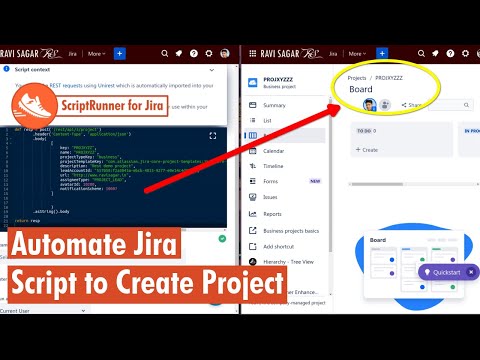Viewport: 480px width, 360px height.
Task: Open the help question mark icon on left
Action: (194, 53)
